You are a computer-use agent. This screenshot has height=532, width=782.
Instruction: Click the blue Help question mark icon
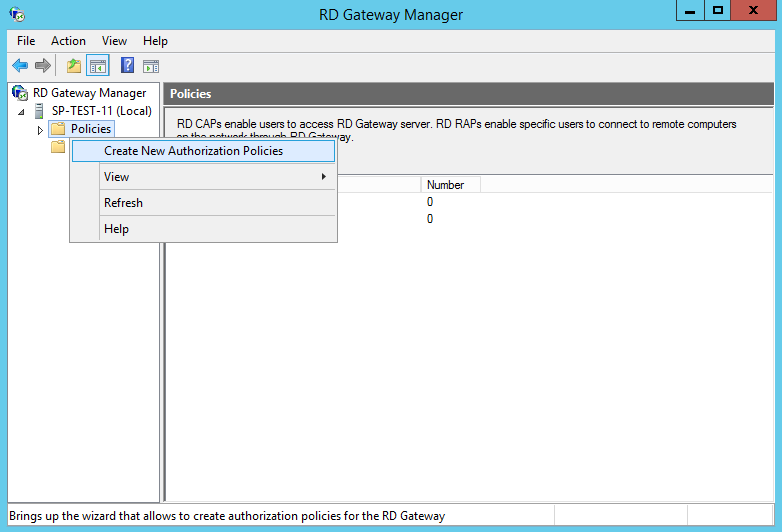pos(127,66)
